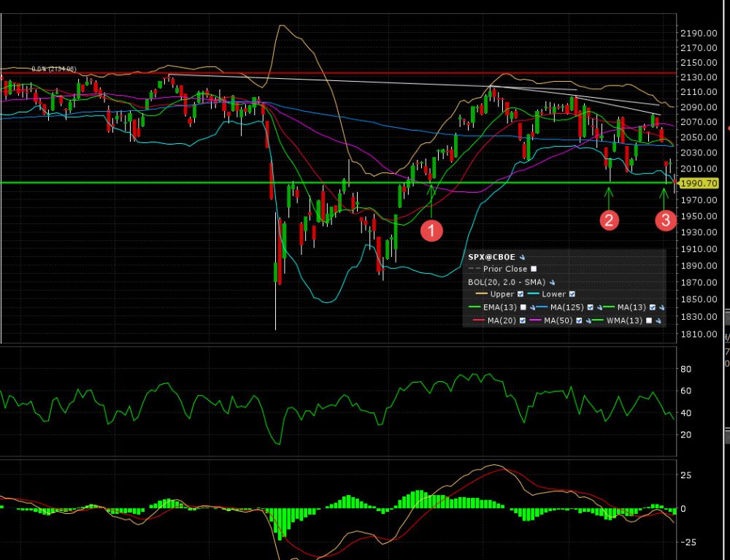The image size is (730, 560).
Task: Click wrench icon next to BOL(20, 2.0 - SMA)
Action: point(552,282)
